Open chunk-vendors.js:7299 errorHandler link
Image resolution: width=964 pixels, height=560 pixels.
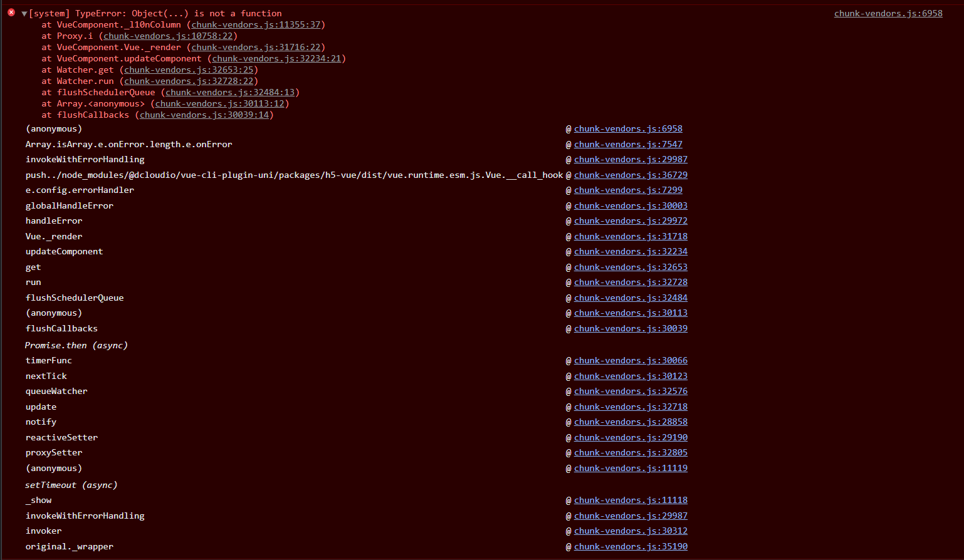coord(628,190)
